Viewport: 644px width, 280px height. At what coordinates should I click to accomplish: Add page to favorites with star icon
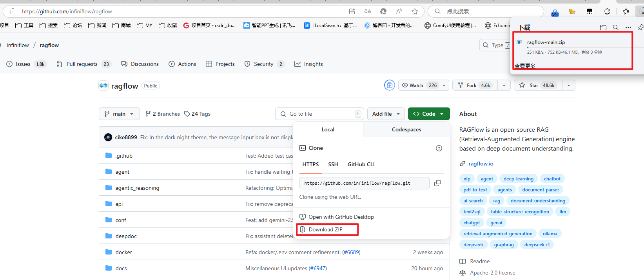(415, 11)
